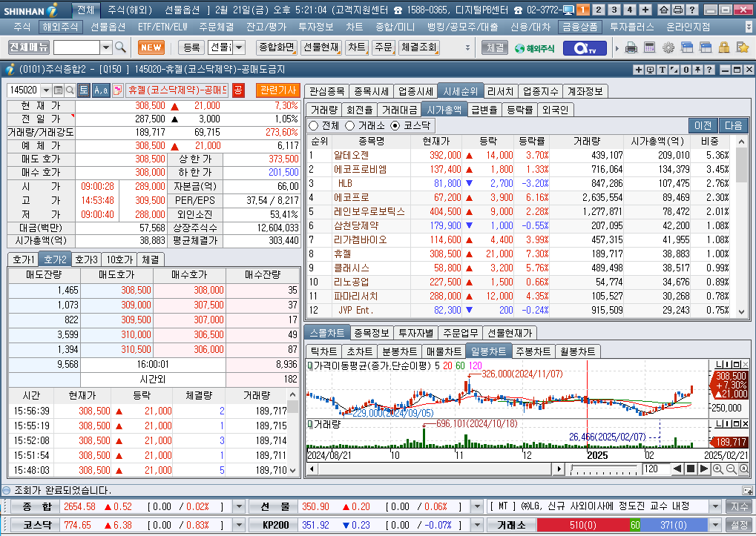Click the 관련기사 orange button
This screenshot has width=756, height=536.
(278, 90)
